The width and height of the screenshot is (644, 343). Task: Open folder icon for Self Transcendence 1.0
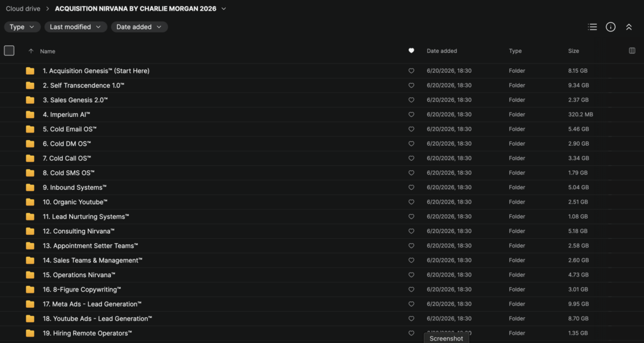(x=30, y=85)
